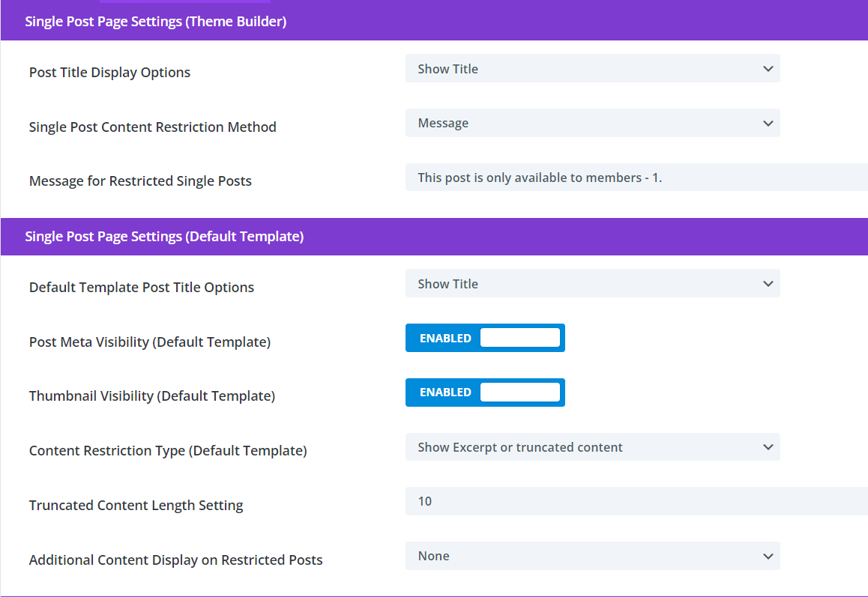
Task: Click the 'Post Meta Visibility (Default Template)' label
Action: click(150, 342)
